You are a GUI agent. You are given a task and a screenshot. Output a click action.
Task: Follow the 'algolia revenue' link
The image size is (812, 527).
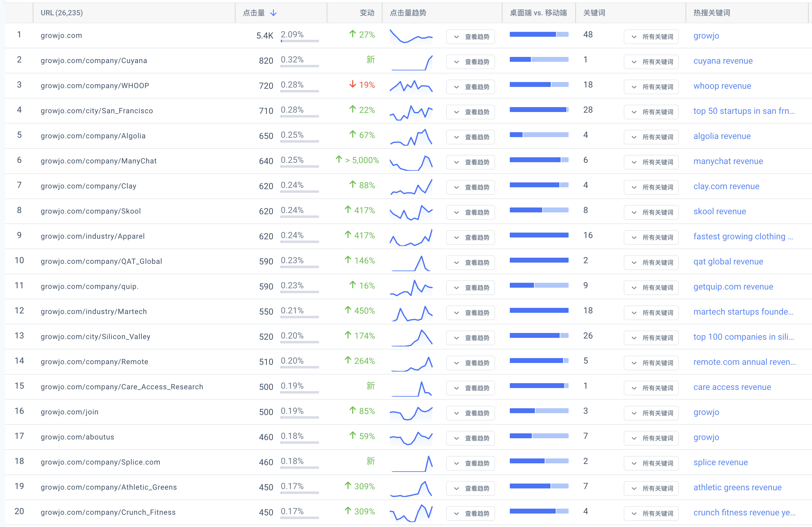[x=722, y=136]
